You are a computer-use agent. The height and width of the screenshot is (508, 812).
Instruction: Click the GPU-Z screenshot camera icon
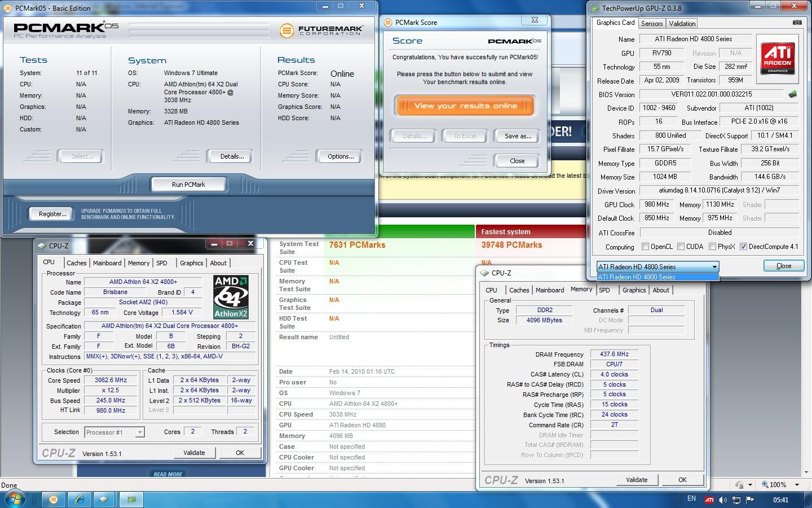(797, 23)
